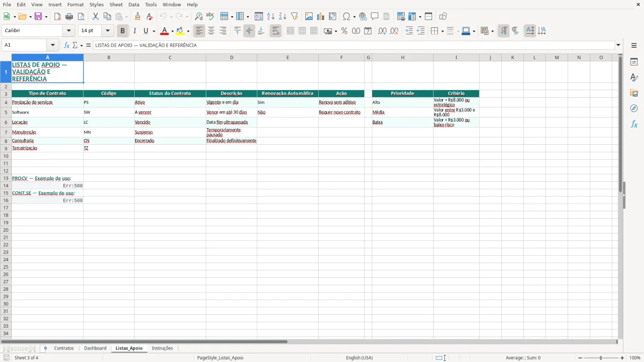Open Borders dropdown arrow
This screenshot has height=362, width=644.
pyautogui.click(x=442, y=31)
